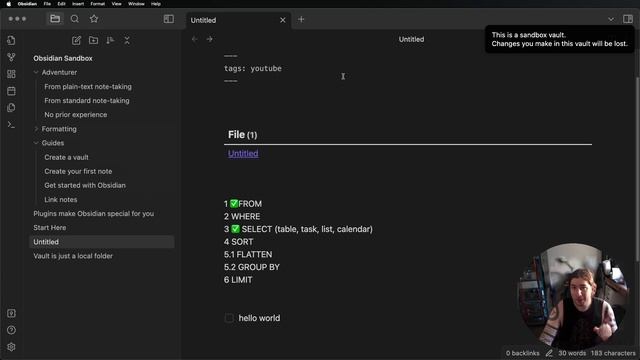The width and height of the screenshot is (640, 360).
Task: Open Plugins make Obsidian special note
Action: [93, 213]
